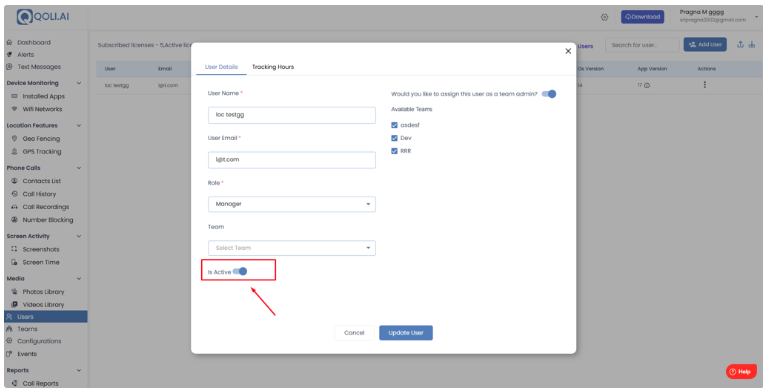Open Configurations in the sidebar menu
The width and height of the screenshot is (763, 388).
pyautogui.click(x=39, y=341)
